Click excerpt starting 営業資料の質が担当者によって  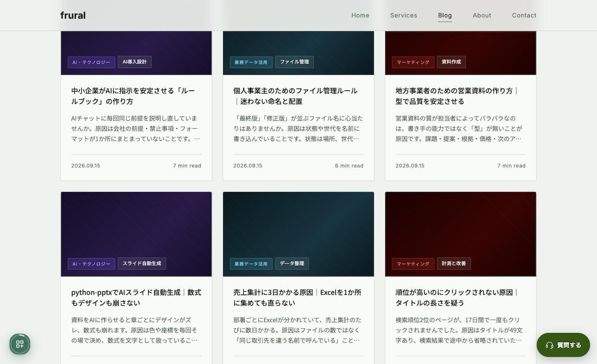pyautogui.click(x=459, y=129)
